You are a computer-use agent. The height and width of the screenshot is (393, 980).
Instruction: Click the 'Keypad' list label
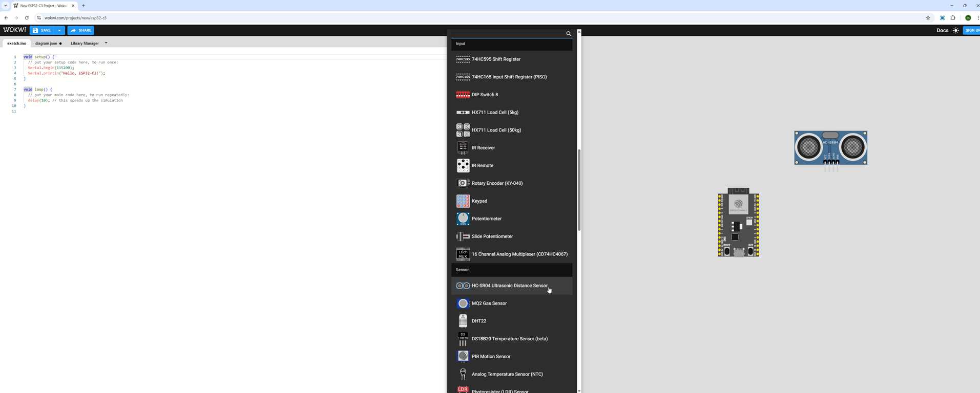pyautogui.click(x=479, y=201)
